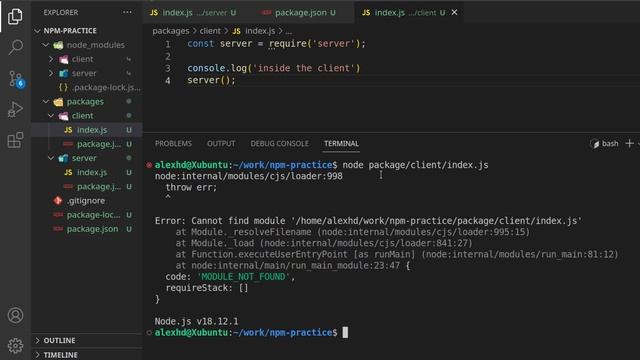This screenshot has width=640, height=360.
Task: Click console.log on code line 3
Action: [x=217, y=68]
